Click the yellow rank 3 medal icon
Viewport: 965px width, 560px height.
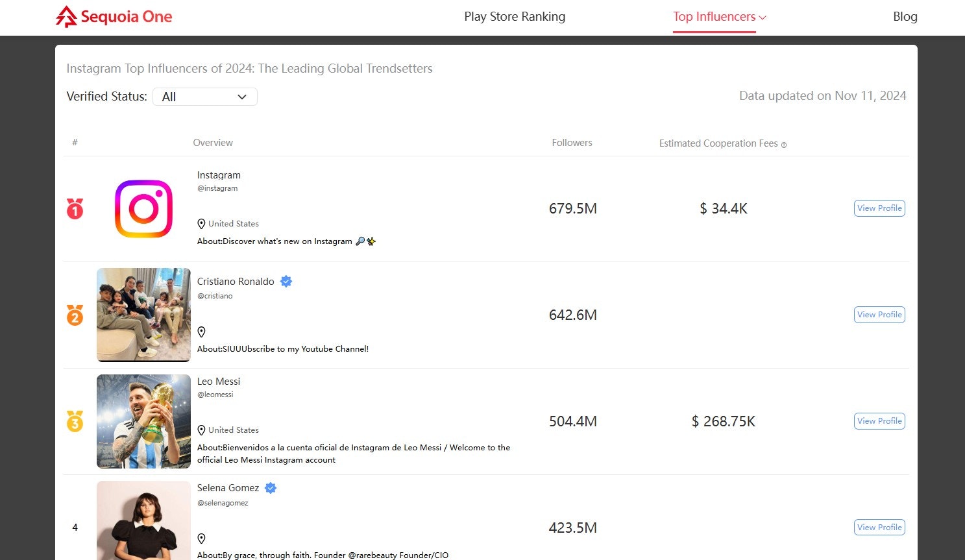pos(75,422)
